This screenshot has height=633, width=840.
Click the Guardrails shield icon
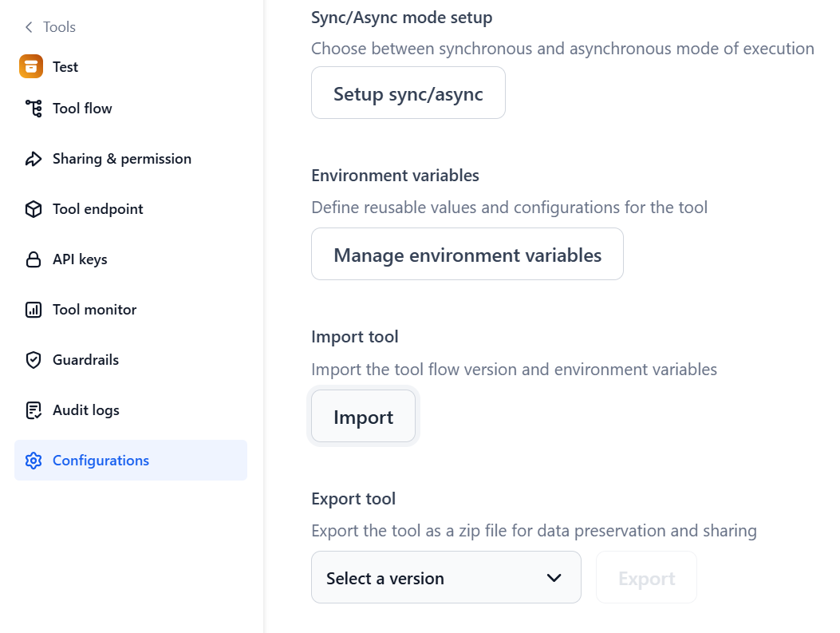[34, 360]
